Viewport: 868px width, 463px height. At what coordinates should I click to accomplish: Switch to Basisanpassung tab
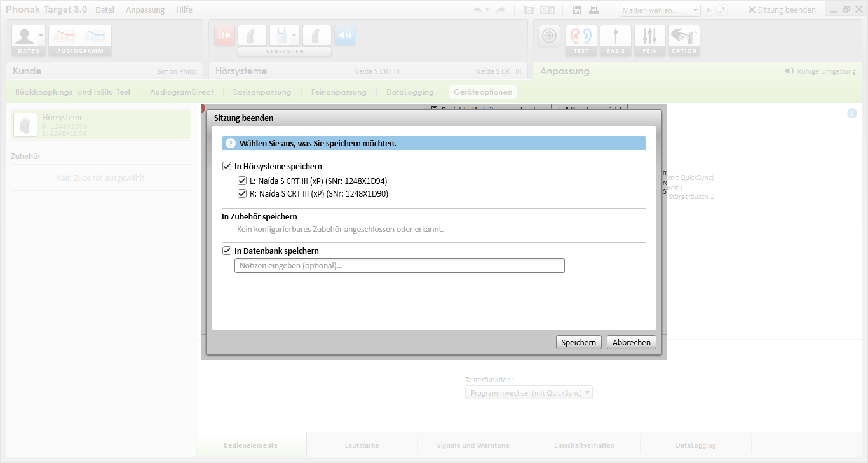pos(262,92)
